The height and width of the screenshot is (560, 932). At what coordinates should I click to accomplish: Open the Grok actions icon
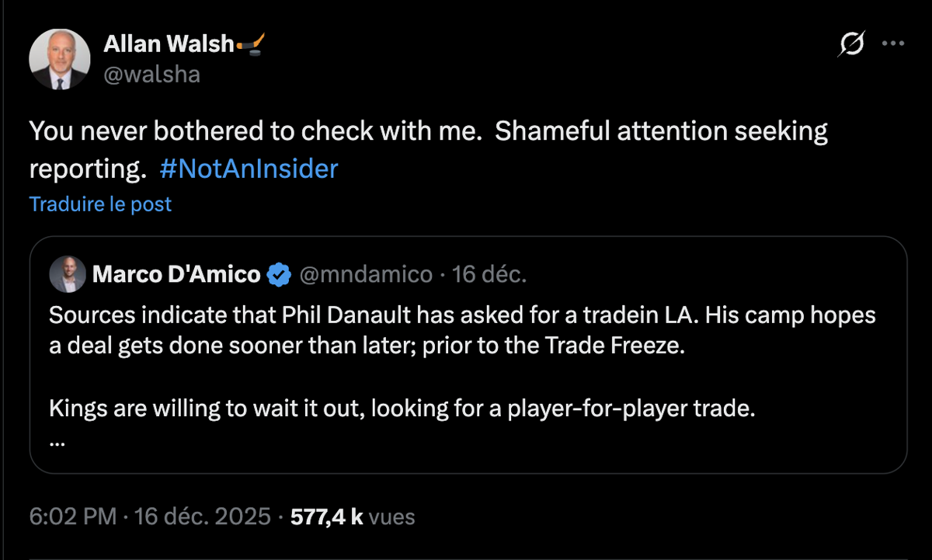(850, 47)
